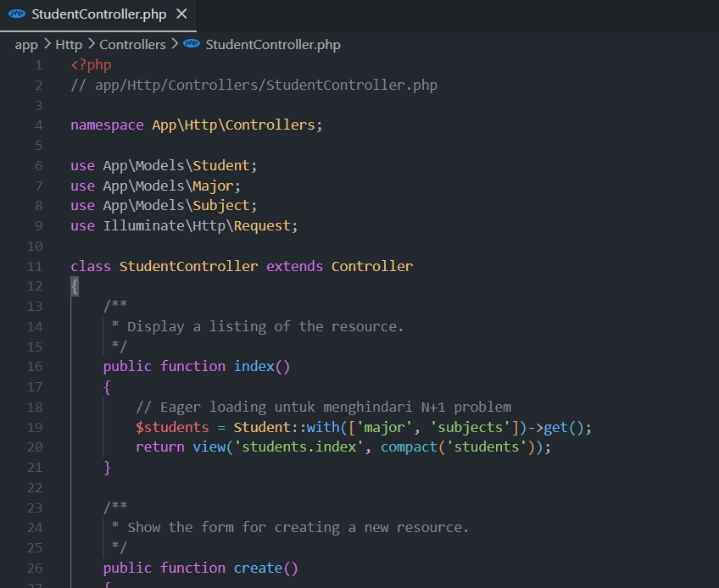Click 'App\Models\Subject' import on line 8
The height and width of the screenshot is (588, 719).
click(x=176, y=206)
